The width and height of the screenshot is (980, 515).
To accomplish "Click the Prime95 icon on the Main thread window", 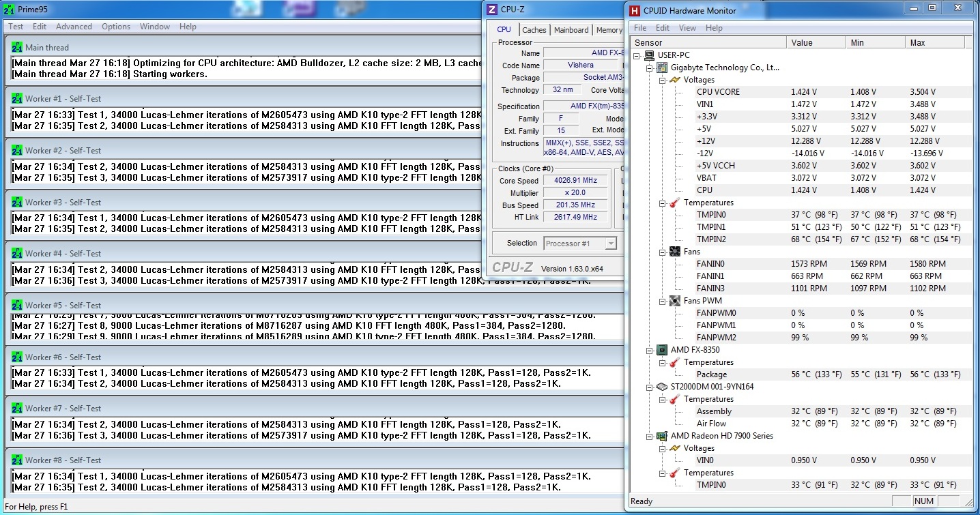I will coord(17,47).
